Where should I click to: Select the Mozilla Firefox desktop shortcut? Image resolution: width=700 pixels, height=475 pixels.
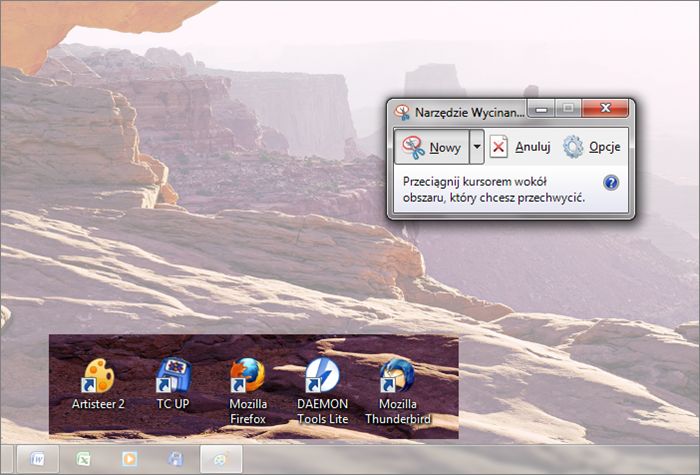248,392
